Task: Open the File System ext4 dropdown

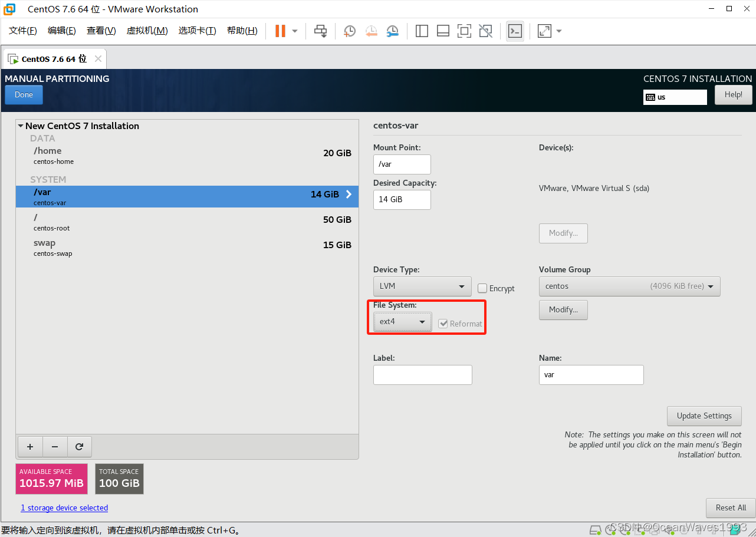Action: tap(402, 322)
